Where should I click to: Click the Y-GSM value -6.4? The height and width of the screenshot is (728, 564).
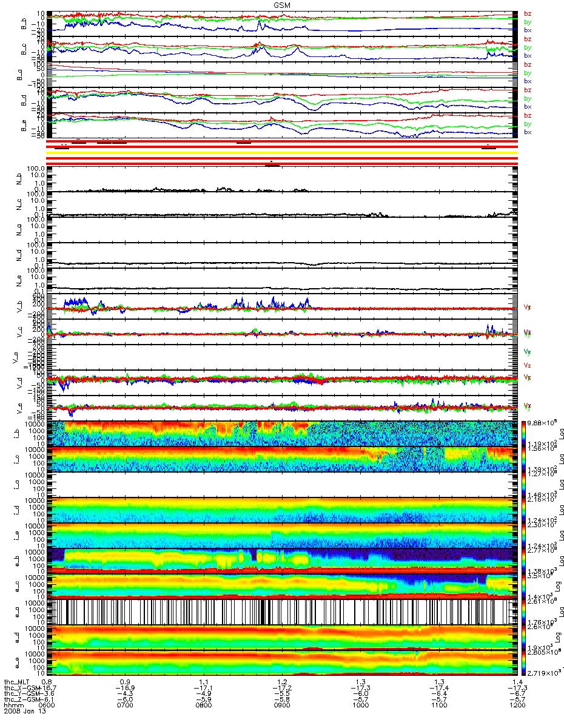438,695
